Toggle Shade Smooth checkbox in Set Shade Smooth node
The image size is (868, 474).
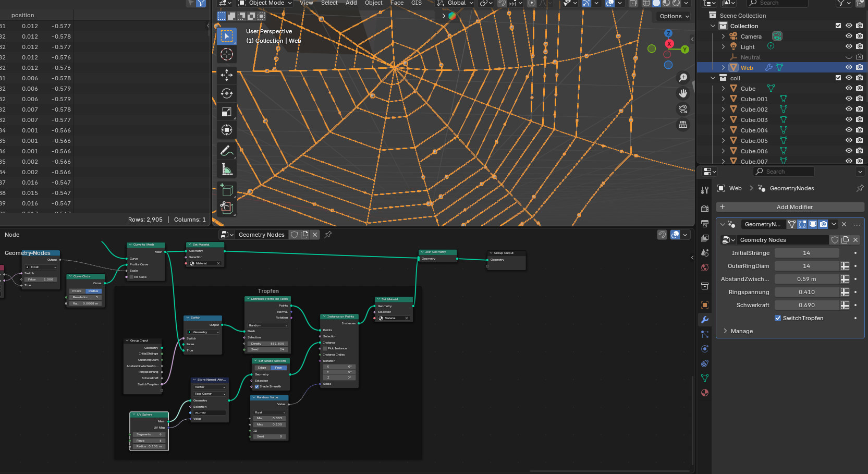[256, 386]
